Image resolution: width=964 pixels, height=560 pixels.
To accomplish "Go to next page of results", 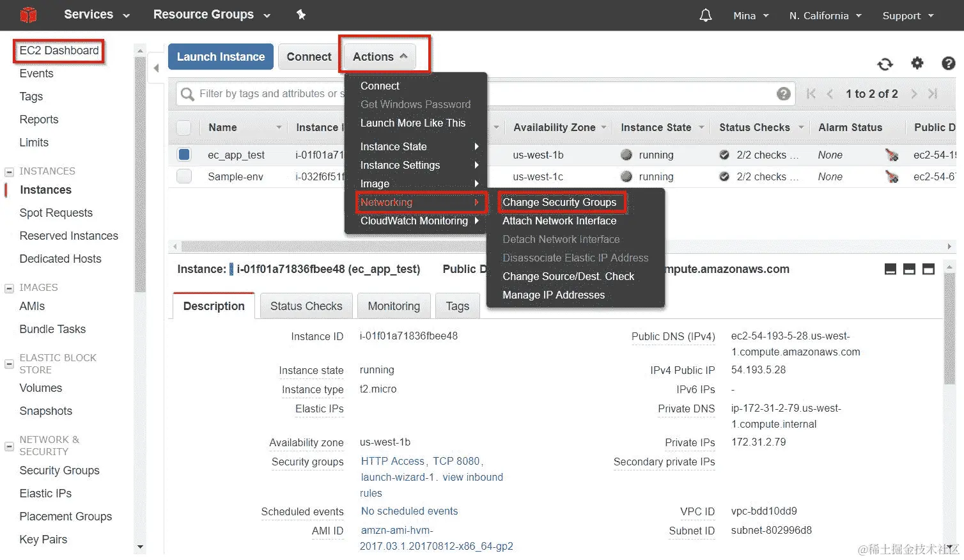I will [914, 94].
